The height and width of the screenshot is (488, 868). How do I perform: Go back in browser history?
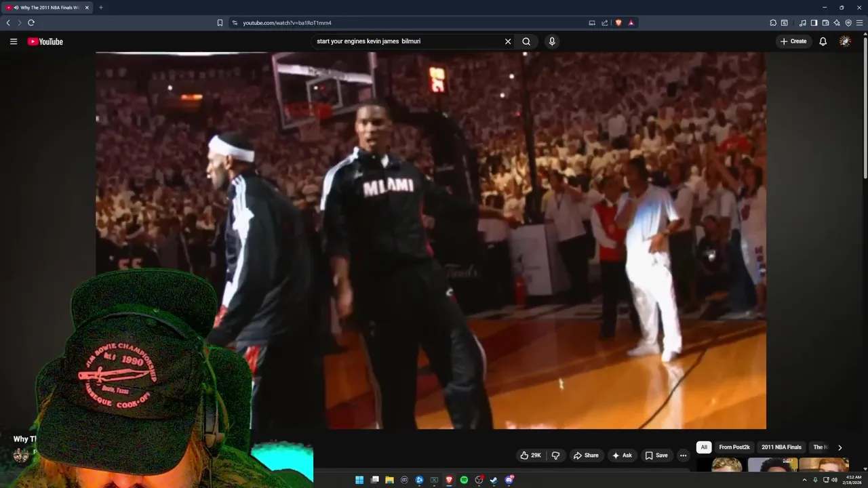8,22
